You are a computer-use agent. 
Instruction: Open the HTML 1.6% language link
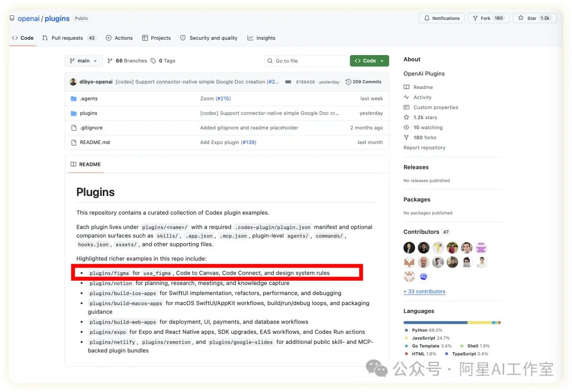click(x=421, y=354)
